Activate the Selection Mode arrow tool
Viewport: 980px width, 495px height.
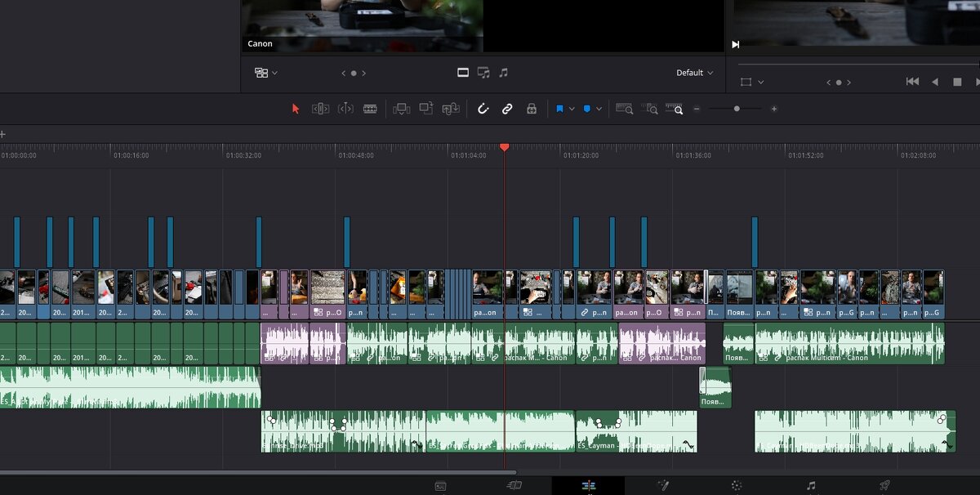296,109
